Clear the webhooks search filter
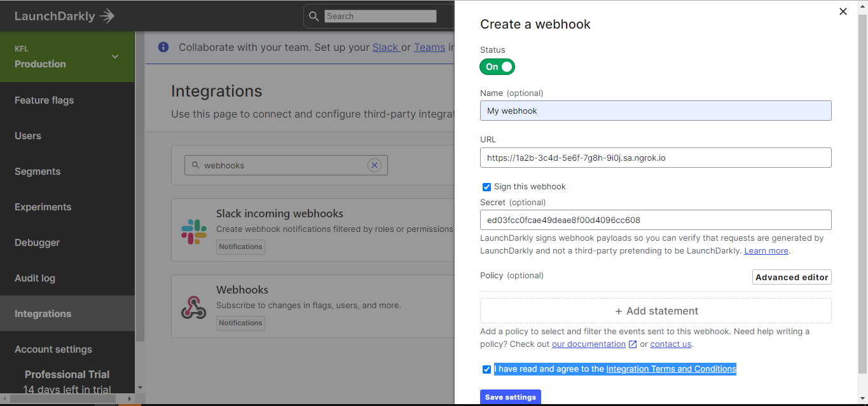Image resolution: width=868 pixels, height=406 pixels. point(375,165)
